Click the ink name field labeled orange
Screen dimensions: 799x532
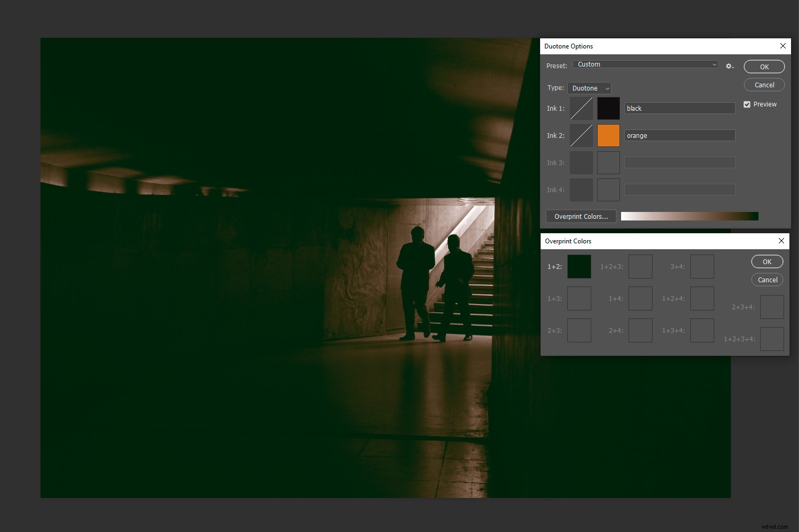[x=679, y=135]
